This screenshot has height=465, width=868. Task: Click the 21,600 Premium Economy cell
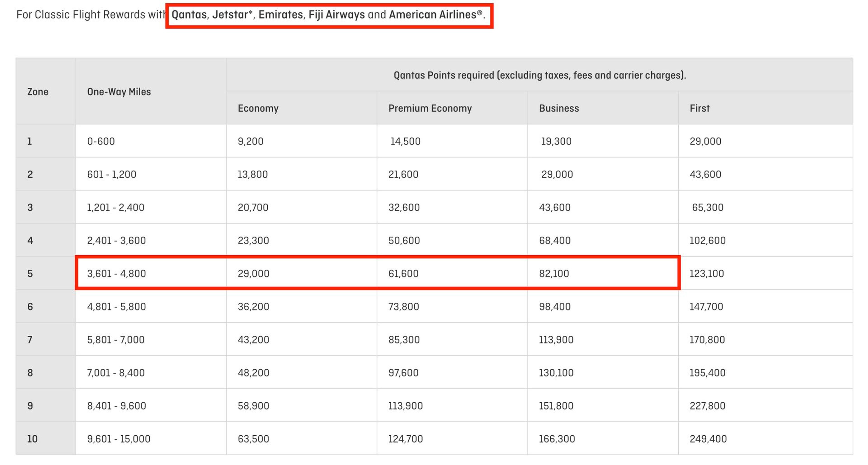pyautogui.click(x=452, y=174)
